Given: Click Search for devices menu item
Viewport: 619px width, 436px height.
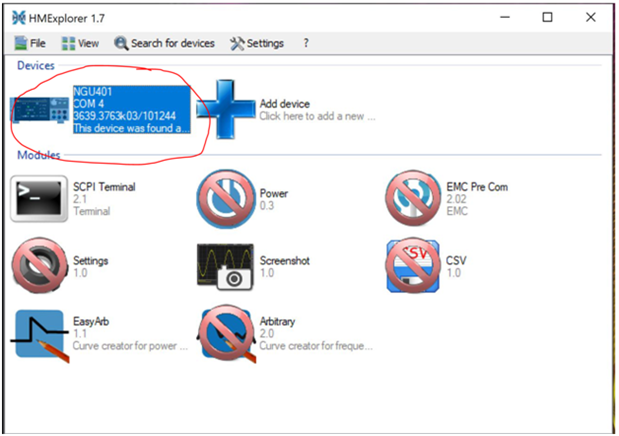Looking at the screenshot, I should (x=164, y=43).
